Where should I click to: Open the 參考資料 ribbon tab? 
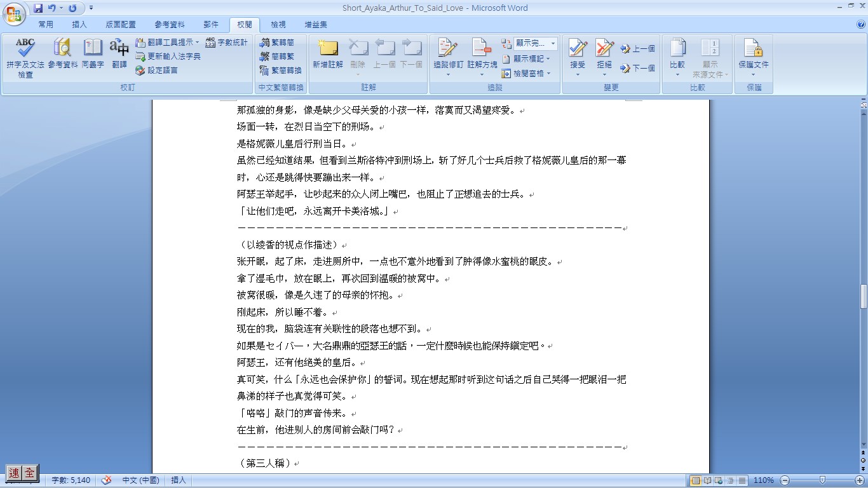tap(170, 25)
